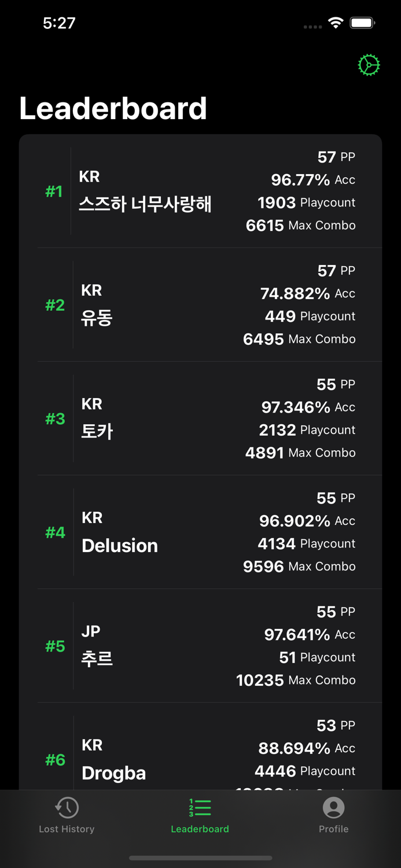Open rank #1 player 스즈하 너무사랑해
The width and height of the screenshot is (401, 868).
145,204
